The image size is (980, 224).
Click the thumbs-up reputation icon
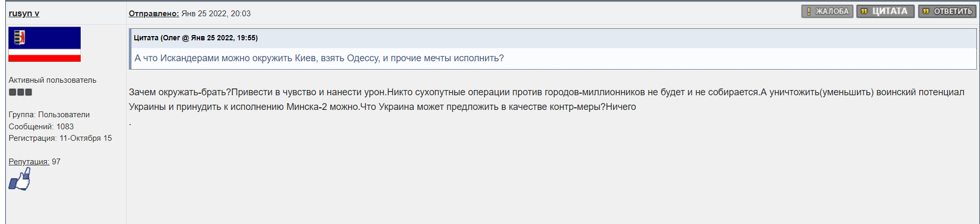point(20,179)
